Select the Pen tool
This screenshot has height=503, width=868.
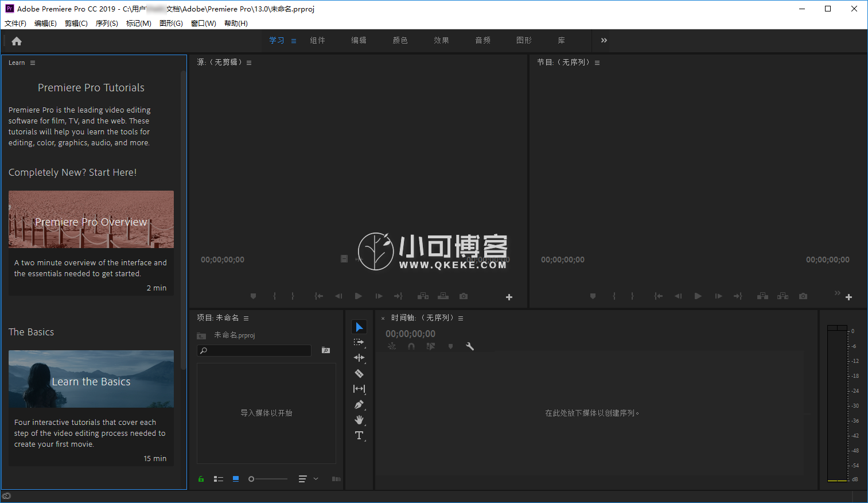click(359, 404)
